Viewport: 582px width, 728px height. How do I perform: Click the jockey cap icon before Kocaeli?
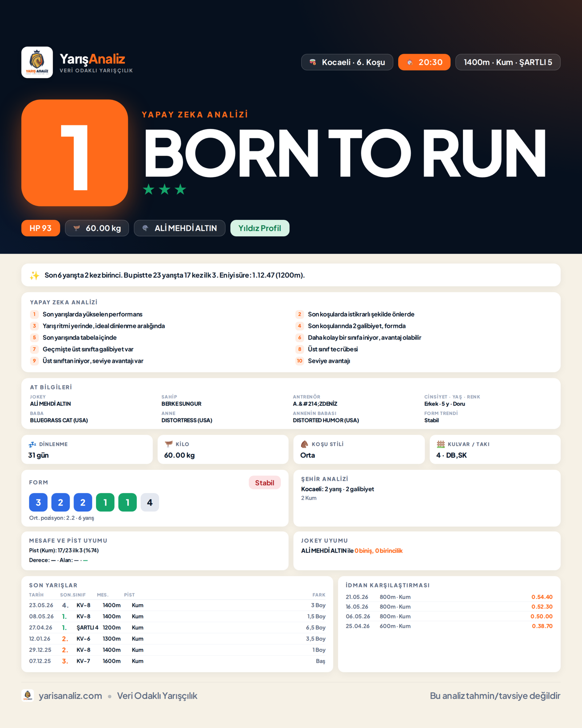pos(313,62)
